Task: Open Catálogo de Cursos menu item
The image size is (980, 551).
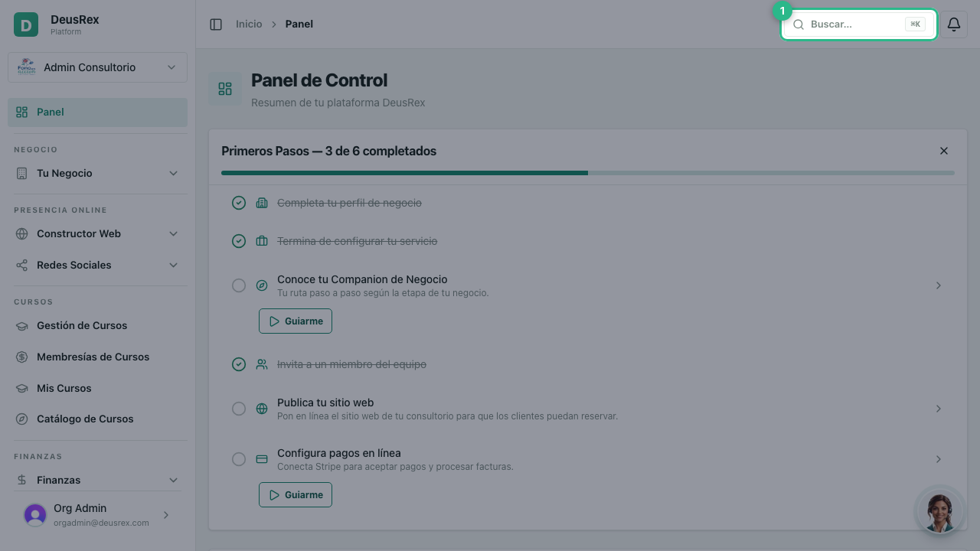Action: click(x=97, y=419)
